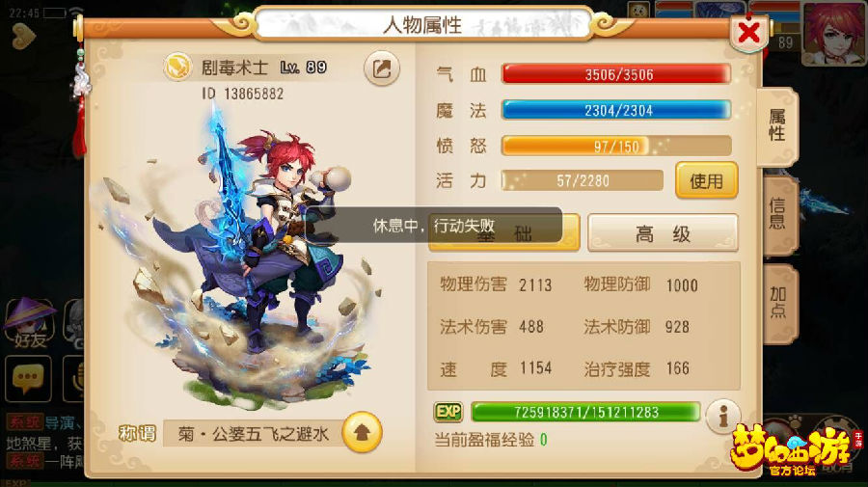Tap the golden sword class emblem icon
Viewport: 868px width, 487px height.
pos(177,68)
